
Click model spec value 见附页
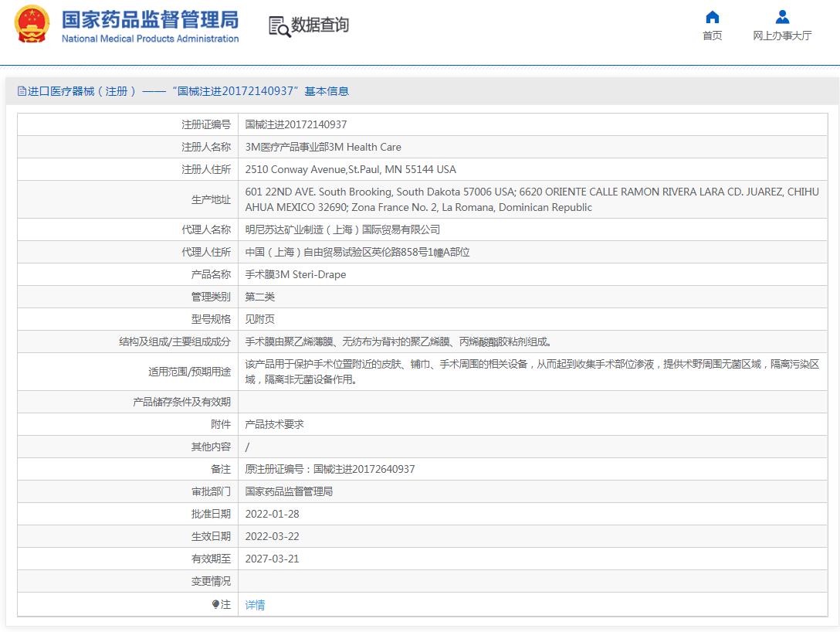[x=260, y=320]
